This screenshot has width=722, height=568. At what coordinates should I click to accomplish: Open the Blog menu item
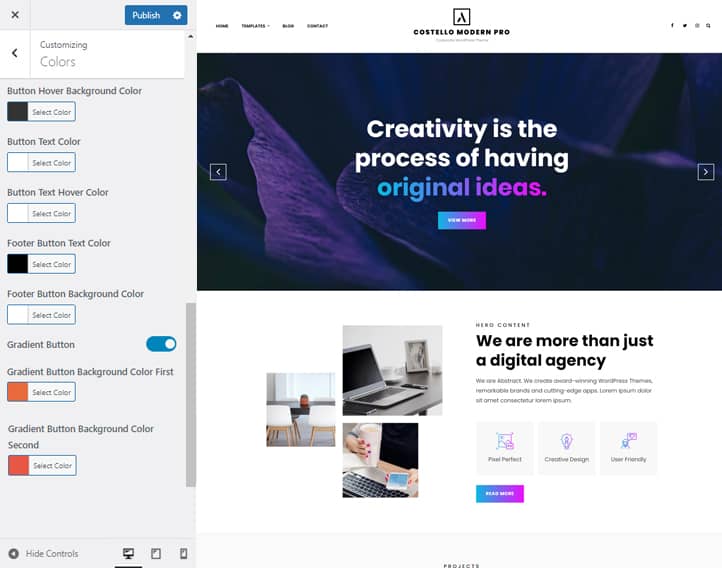tap(288, 26)
